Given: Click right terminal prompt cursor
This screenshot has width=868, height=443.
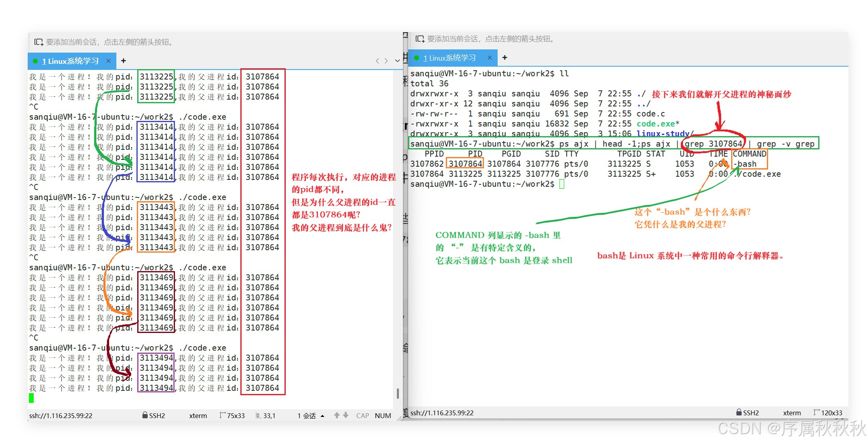Looking at the screenshot, I should (562, 184).
